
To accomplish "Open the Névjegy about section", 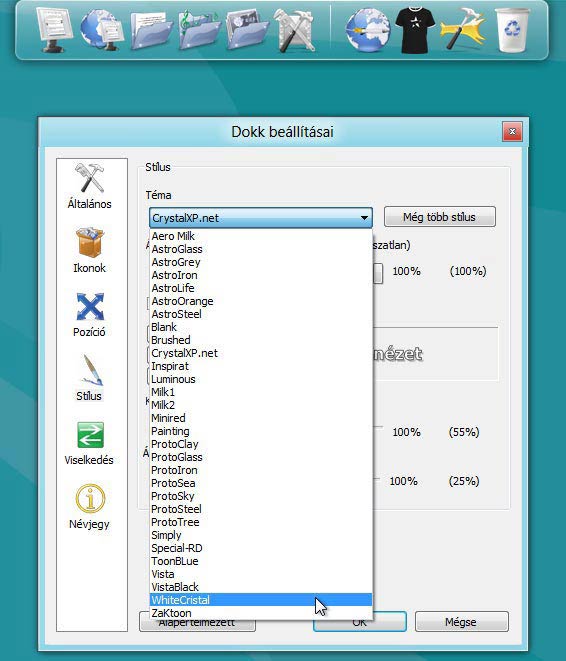I will point(90,507).
